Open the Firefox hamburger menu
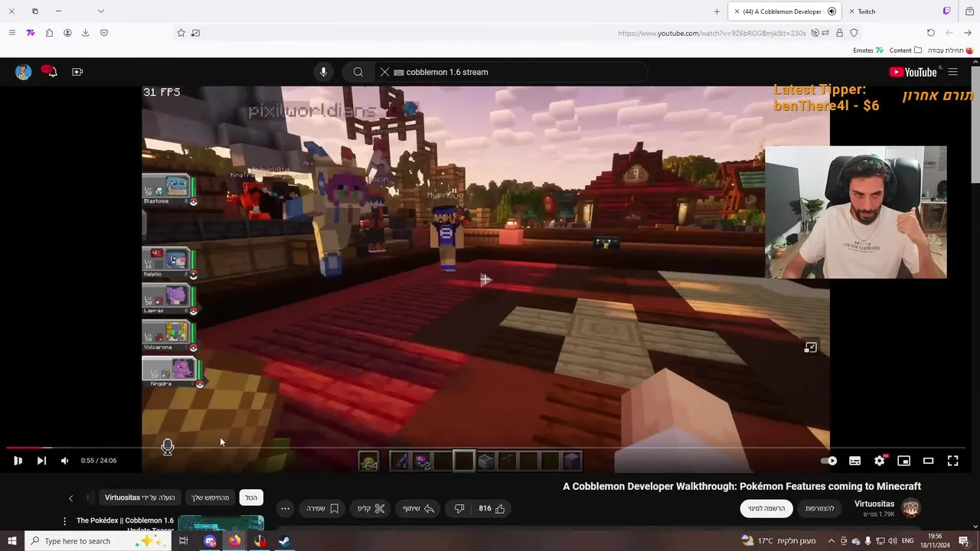The image size is (980, 551). pos(11,33)
